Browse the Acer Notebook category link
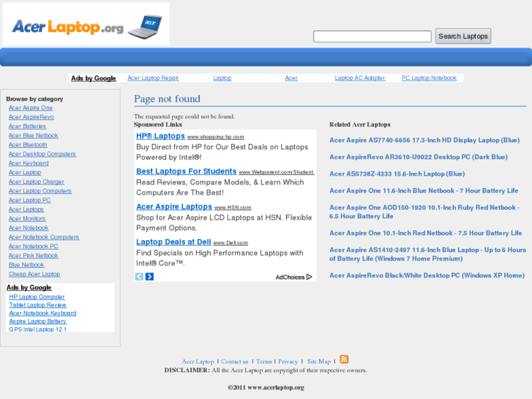This screenshot has width=532, height=399. [29, 228]
